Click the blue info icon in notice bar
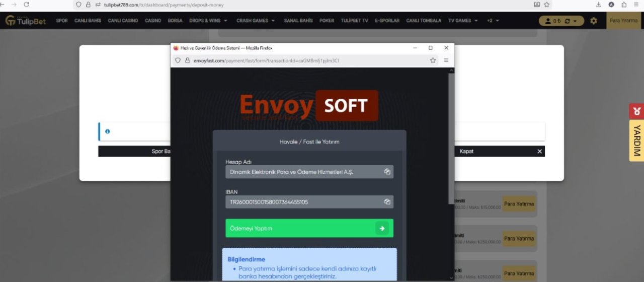This screenshot has height=282, width=644. 107,131
